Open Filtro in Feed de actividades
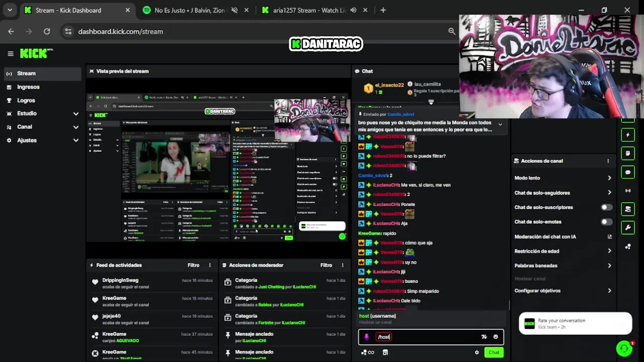The height and width of the screenshot is (362, 644). [193, 265]
